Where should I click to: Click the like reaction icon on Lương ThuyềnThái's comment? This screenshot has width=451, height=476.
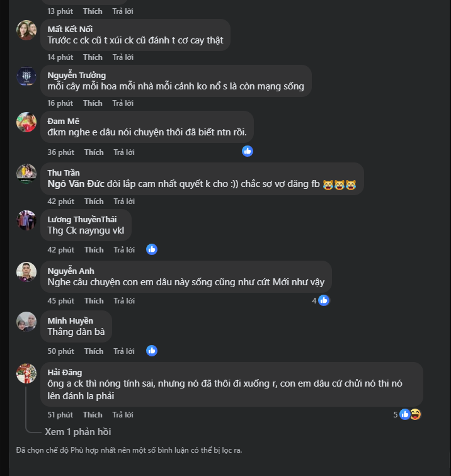[152, 249]
